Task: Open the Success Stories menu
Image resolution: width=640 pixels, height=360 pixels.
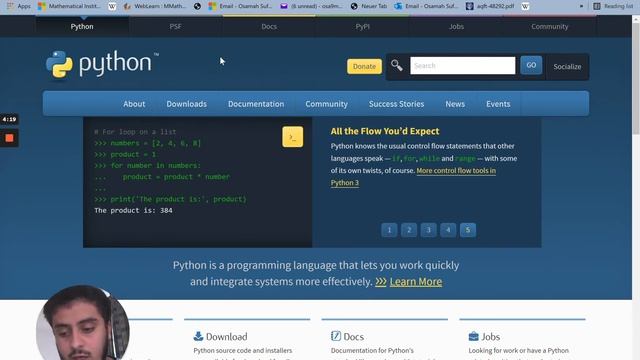Action: (396, 104)
